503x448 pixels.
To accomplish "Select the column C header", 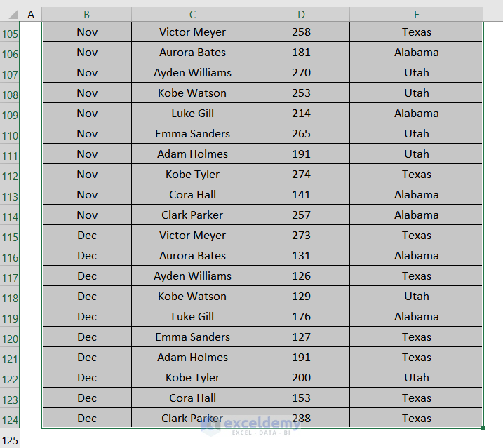I will pos(192,15).
